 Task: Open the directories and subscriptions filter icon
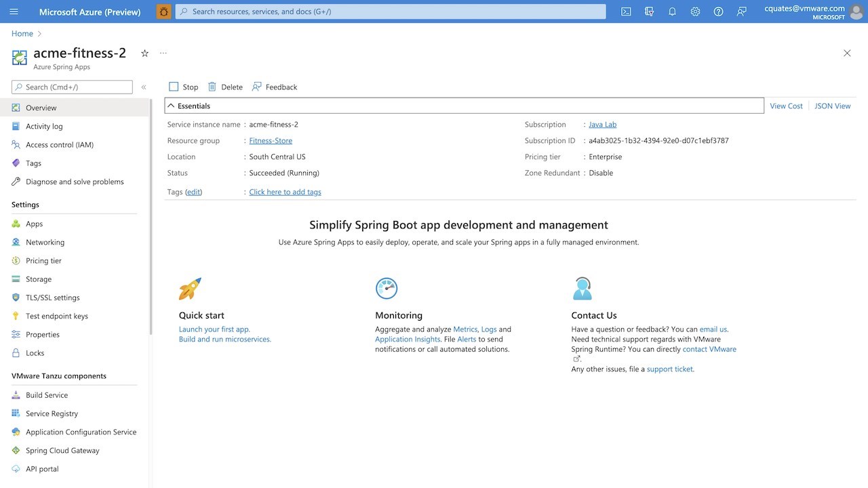coord(650,12)
